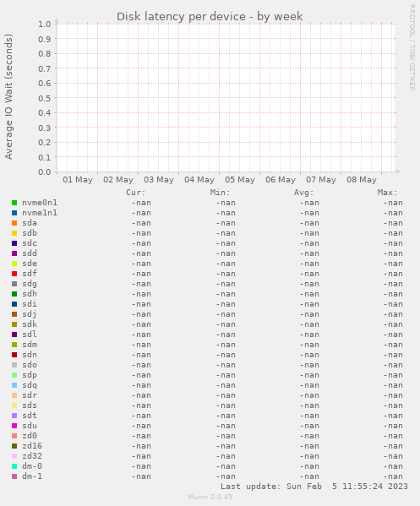Click the Munin 2.0.49 version text
The height and width of the screenshot is (506, 420).
pos(210,497)
